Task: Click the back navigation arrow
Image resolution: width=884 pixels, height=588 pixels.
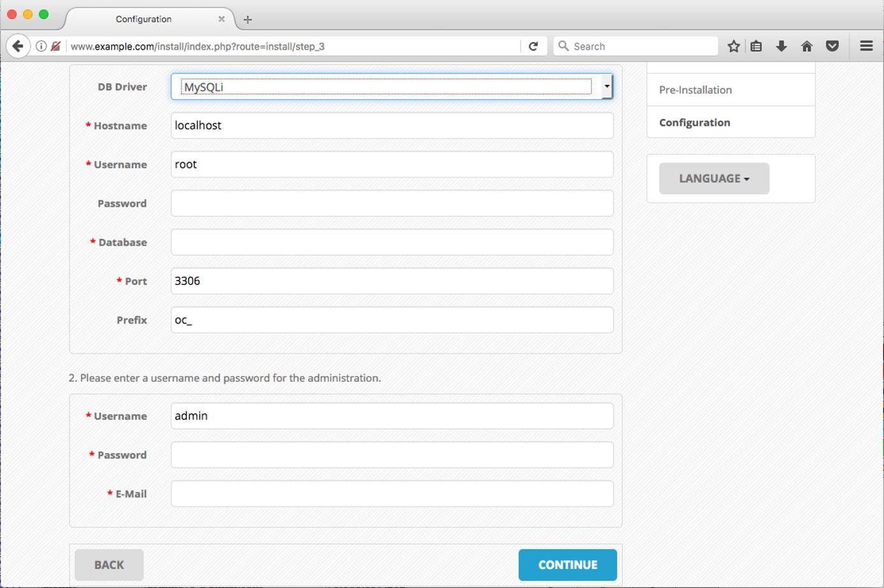Action: [x=17, y=46]
